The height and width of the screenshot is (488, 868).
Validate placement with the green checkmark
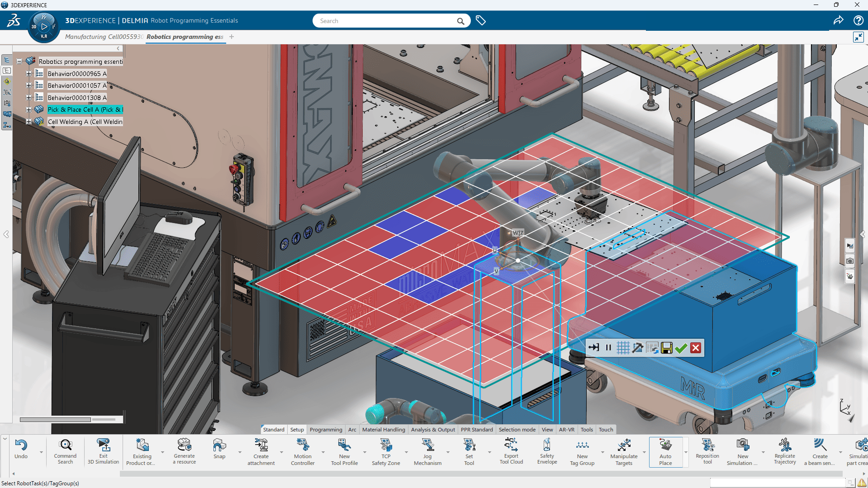pos(681,347)
